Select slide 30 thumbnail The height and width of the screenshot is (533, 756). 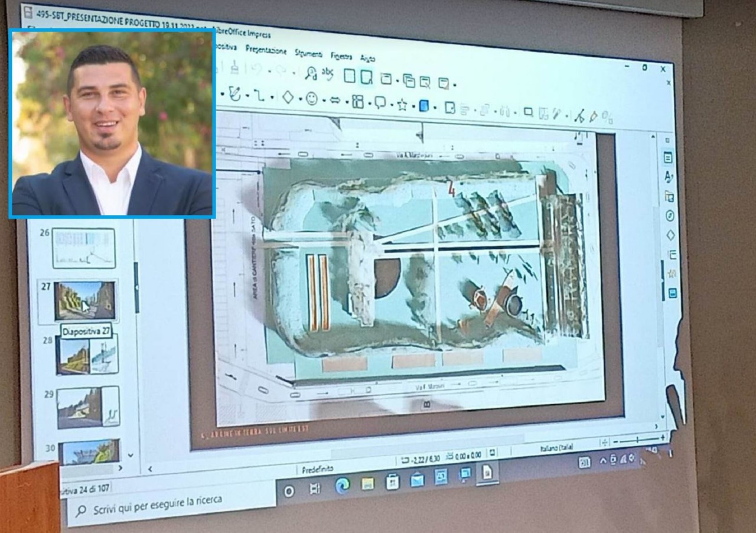[x=89, y=451]
